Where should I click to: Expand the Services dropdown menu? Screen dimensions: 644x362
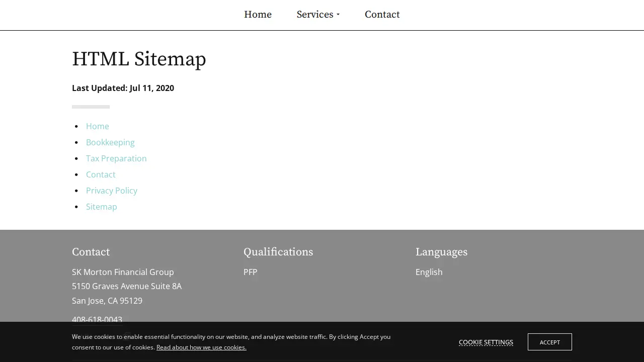(x=318, y=15)
